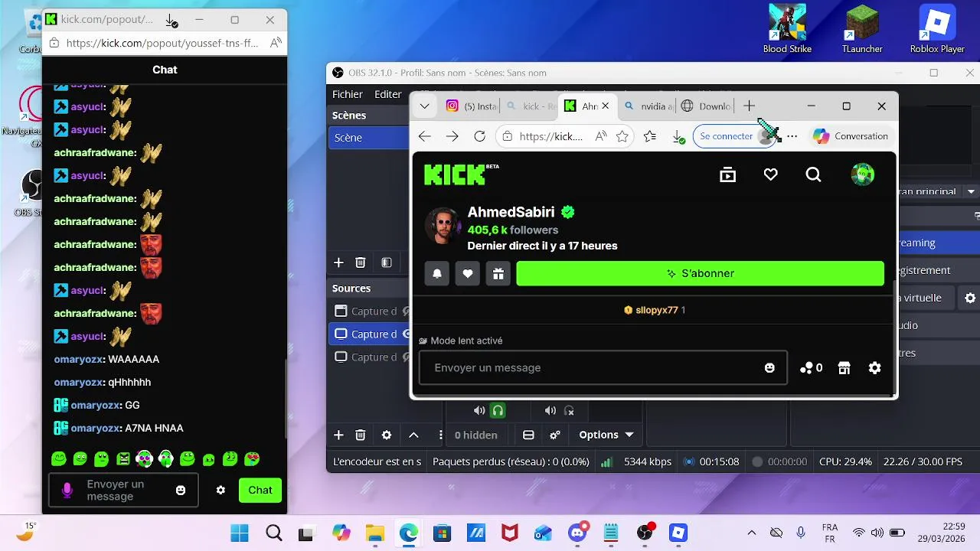Go forward in Edge browser
Image resolution: width=980 pixels, height=551 pixels.
point(452,136)
